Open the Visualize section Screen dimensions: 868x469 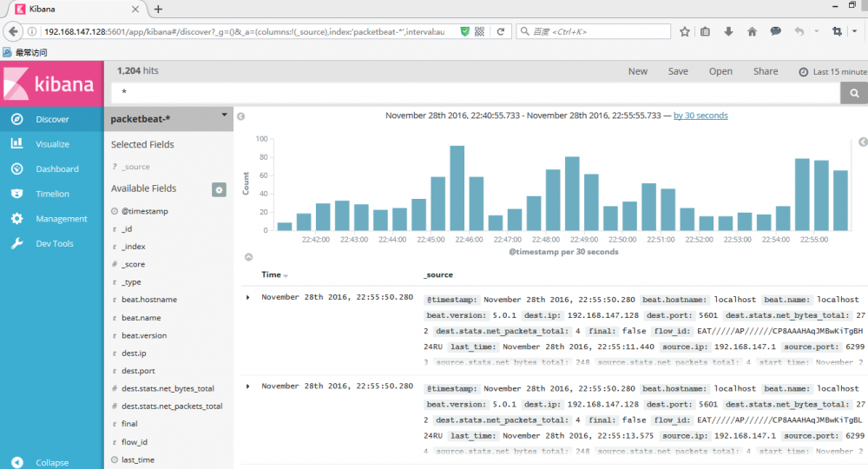point(52,144)
